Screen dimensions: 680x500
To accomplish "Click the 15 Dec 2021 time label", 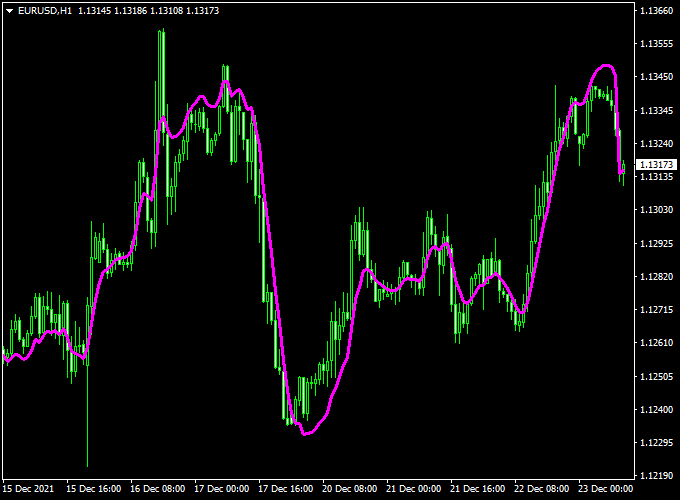I will (28, 489).
